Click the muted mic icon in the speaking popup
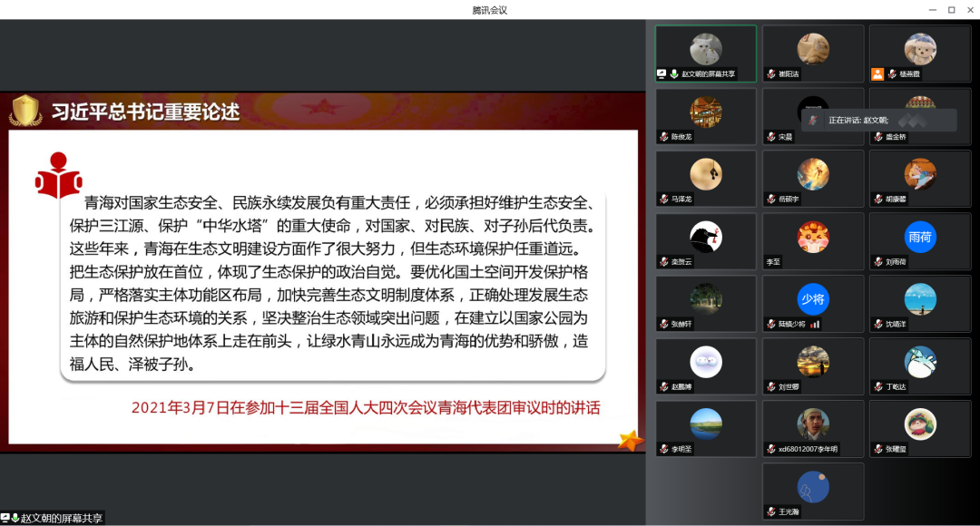This screenshot has height=526, width=980. coord(814,120)
